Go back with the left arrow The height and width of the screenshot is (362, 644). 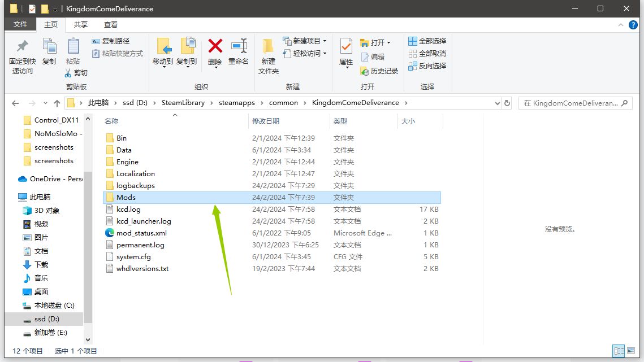[15, 103]
